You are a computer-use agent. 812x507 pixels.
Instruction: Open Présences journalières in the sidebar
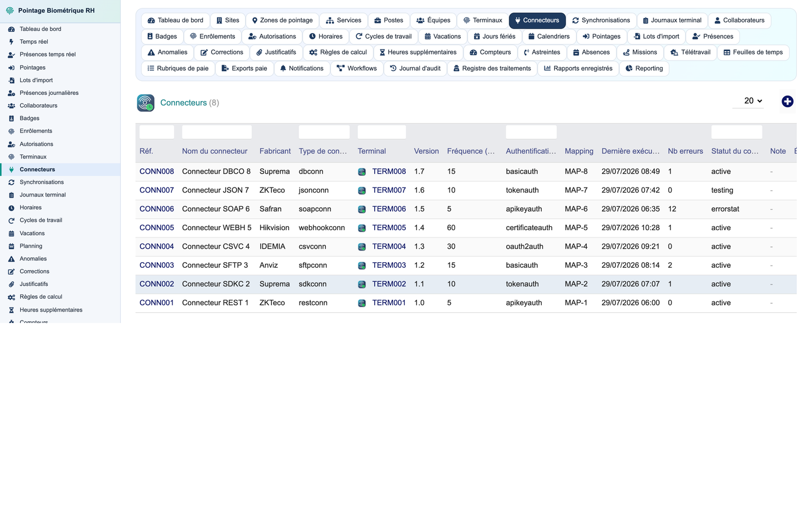point(49,93)
